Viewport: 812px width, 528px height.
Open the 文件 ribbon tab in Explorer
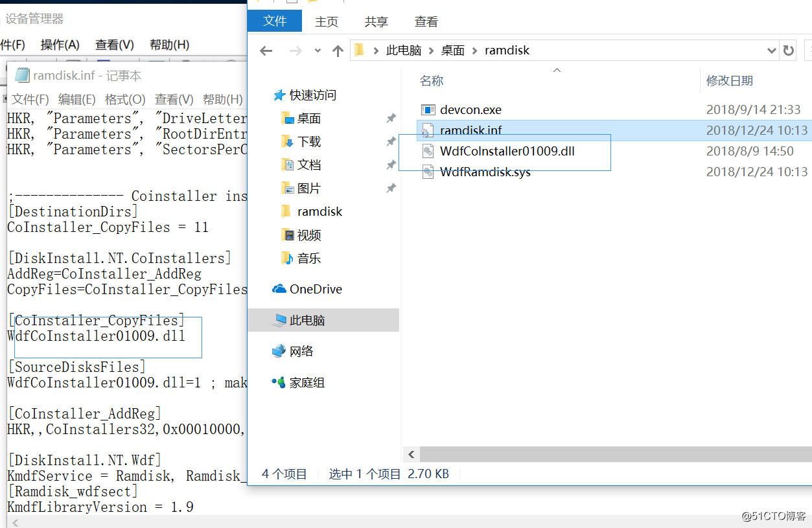tap(275, 21)
